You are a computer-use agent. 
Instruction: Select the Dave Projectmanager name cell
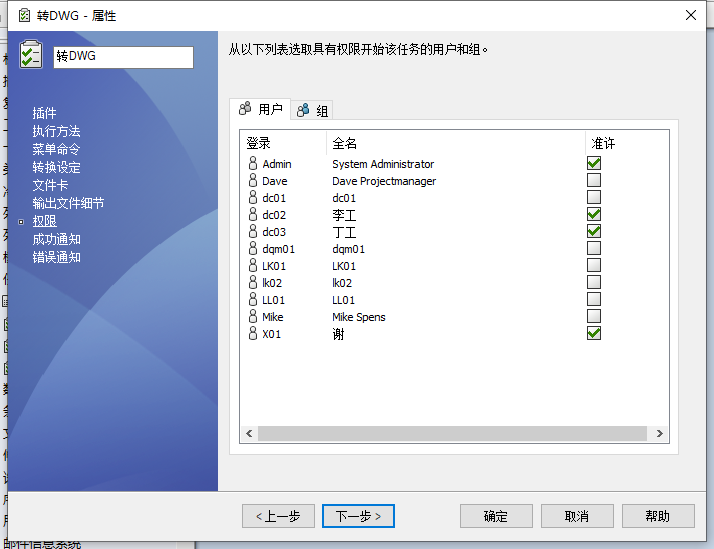coord(384,181)
